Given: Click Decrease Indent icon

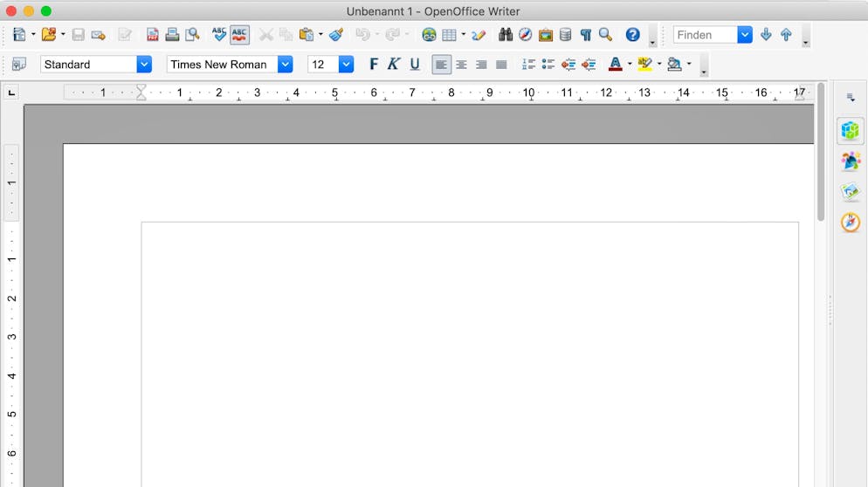Looking at the screenshot, I should click(568, 65).
